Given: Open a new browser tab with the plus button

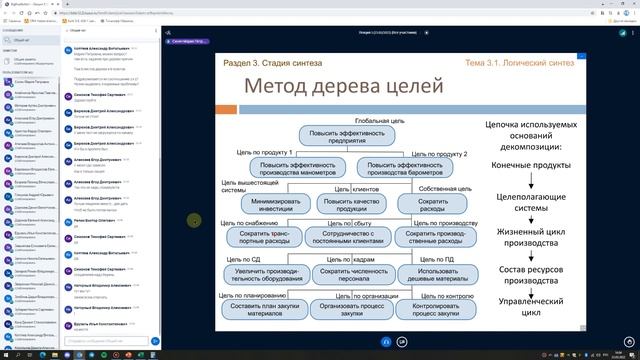Looking at the screenshot, I should click(67, 4).
